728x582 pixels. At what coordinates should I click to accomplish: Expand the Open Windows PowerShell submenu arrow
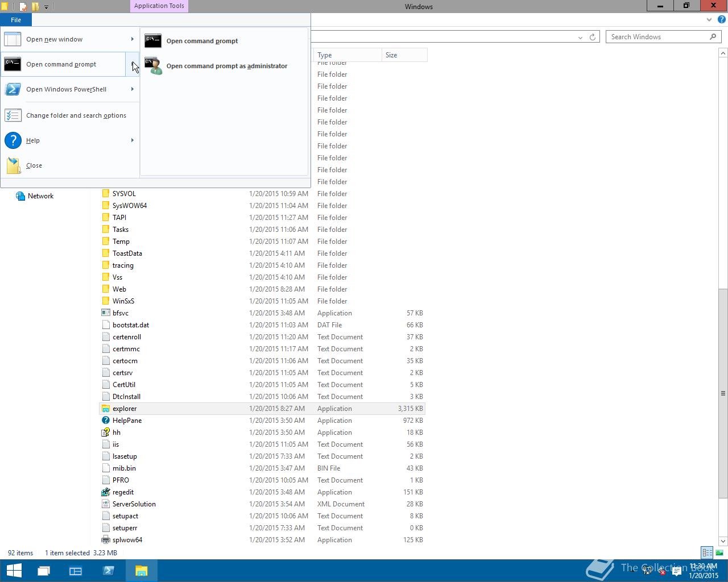(133, 89)
